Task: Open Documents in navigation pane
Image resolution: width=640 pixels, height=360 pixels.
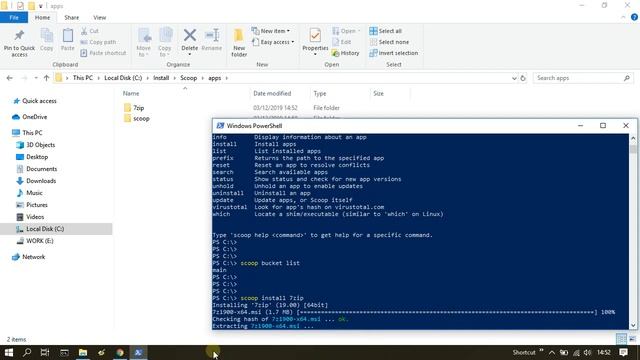Action: [41, 169]
